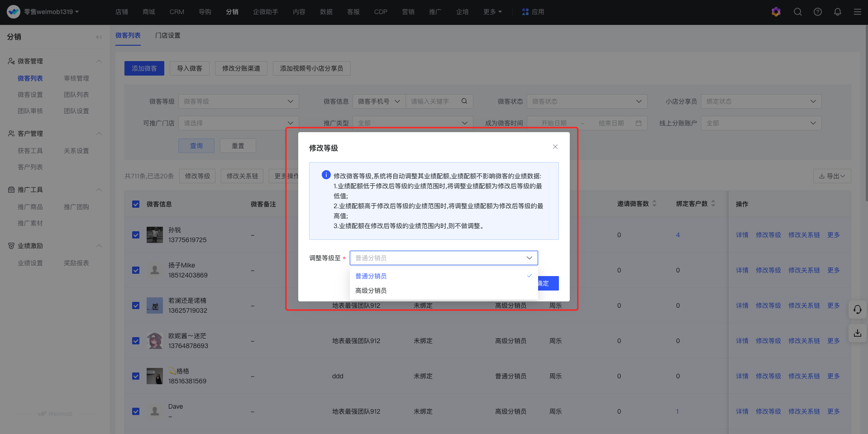Click the 查询 button
The width and height of the screenshot is (868, 434).
[196, 146]
